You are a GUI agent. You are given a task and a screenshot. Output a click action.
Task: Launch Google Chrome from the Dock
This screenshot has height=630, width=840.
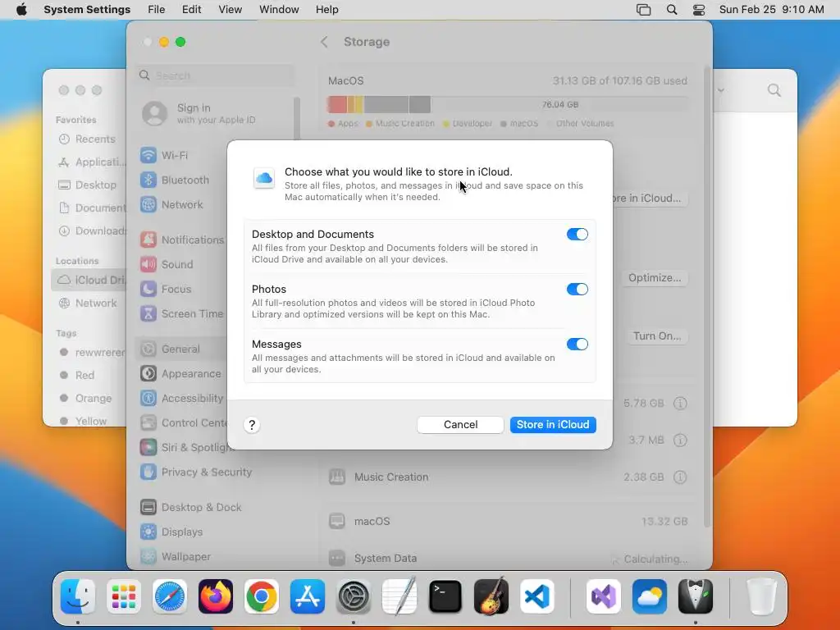pyautogui.click(x=262, y=596)
